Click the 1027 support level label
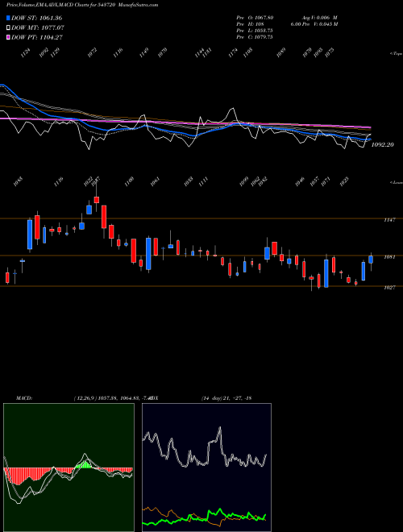 click(389, 288)
